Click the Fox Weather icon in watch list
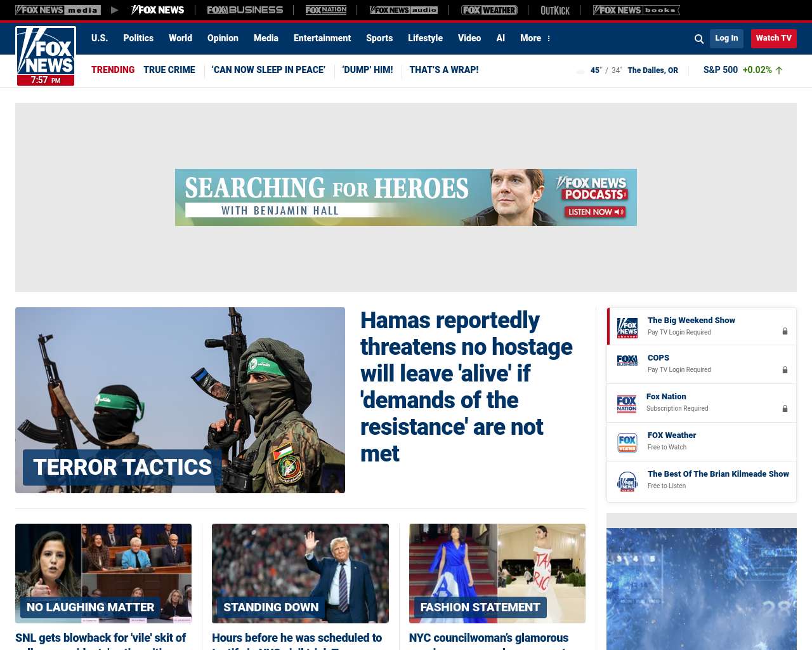 click(627, 442)
